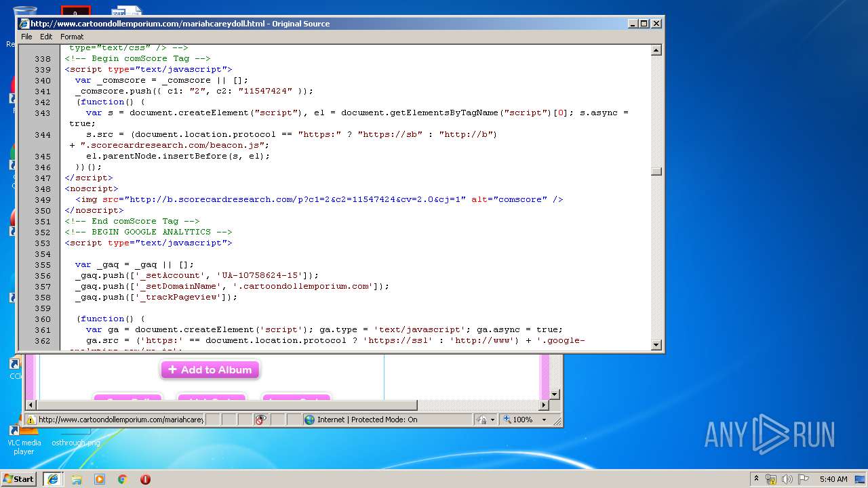Click right arrow of browser horizontal scrollbar
The height and width of the screenshot is (488, 868).
pos(544,405)
